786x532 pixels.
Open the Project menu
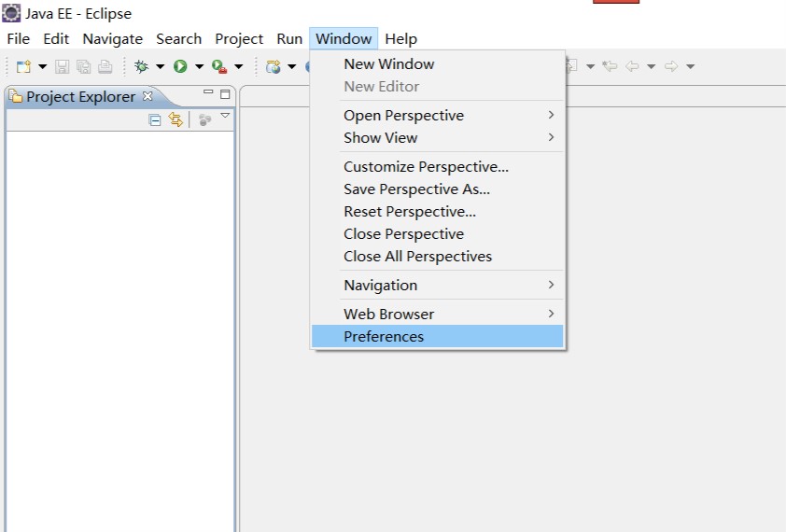click(x=239, y=38)
